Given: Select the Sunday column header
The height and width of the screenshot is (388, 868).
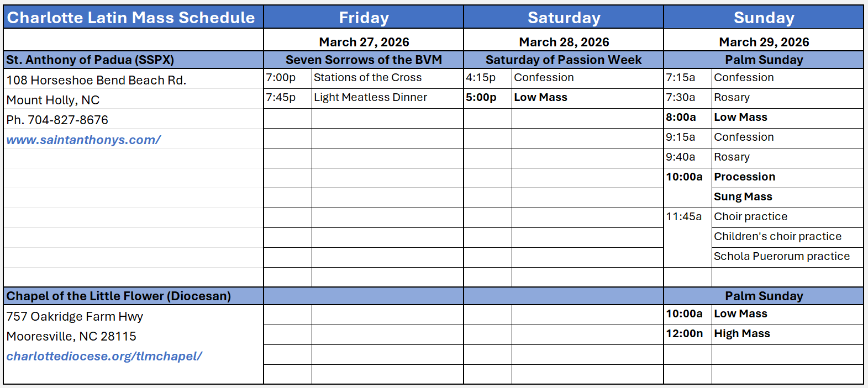Looking at the screenshot, I should pyautogui.click(x=764, y=18).
